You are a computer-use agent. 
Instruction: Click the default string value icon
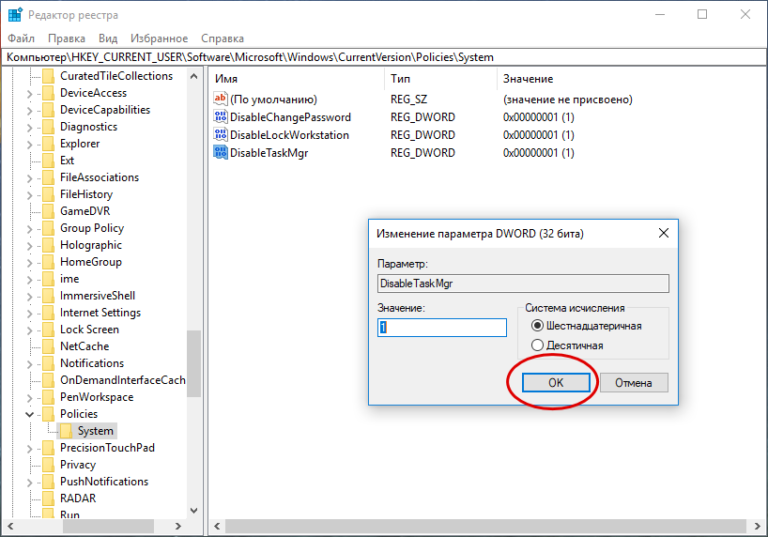coord(221,100)
